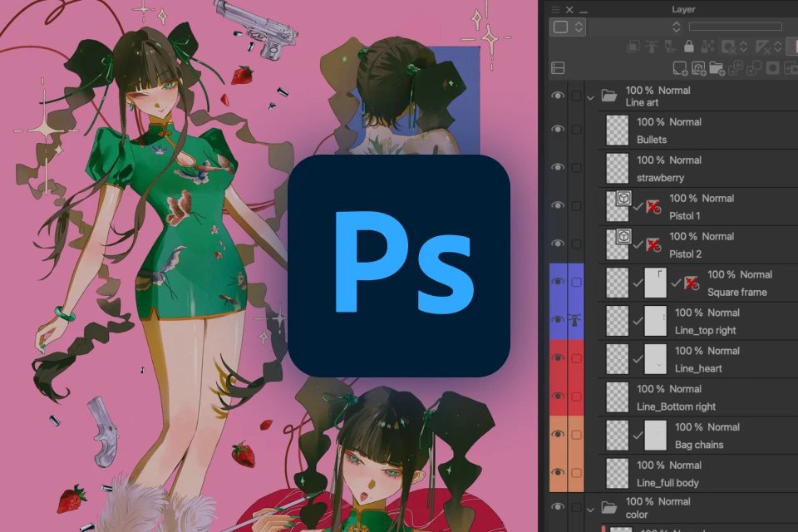Toggle visibility of strawberry layer
Screen dimensions: 798x532
[x=558, y=167]
